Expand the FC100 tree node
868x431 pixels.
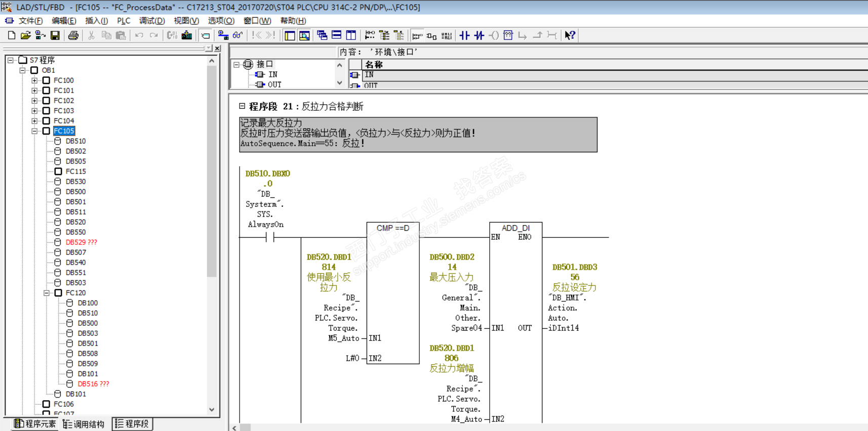pos(34,80)
